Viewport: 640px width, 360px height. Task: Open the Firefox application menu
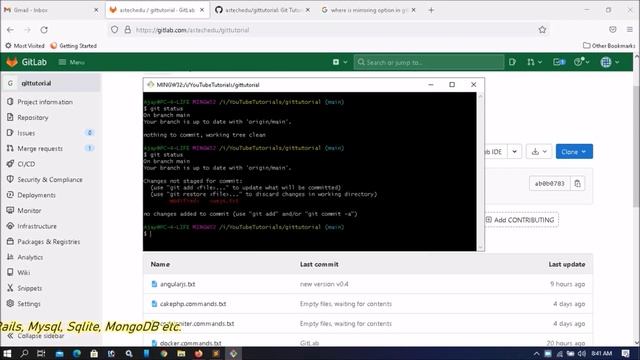630,30
